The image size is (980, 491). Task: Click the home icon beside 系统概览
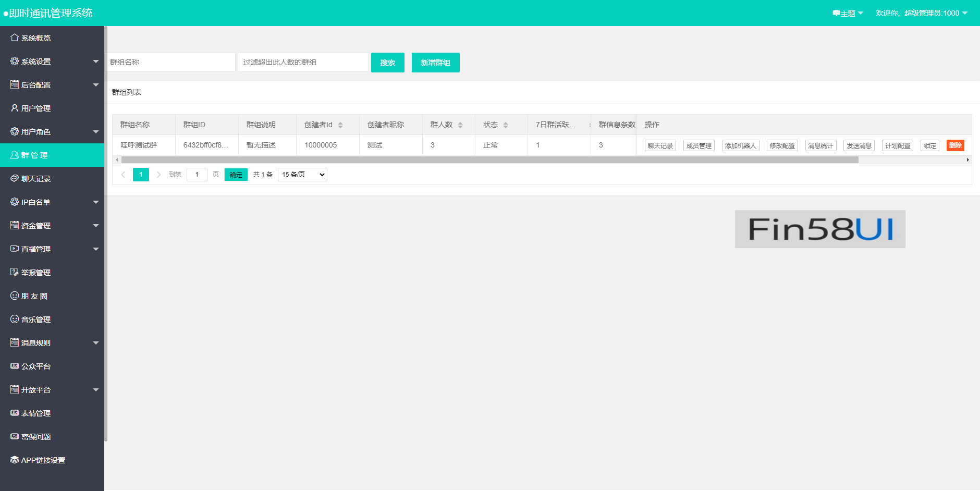coord(15,38)
